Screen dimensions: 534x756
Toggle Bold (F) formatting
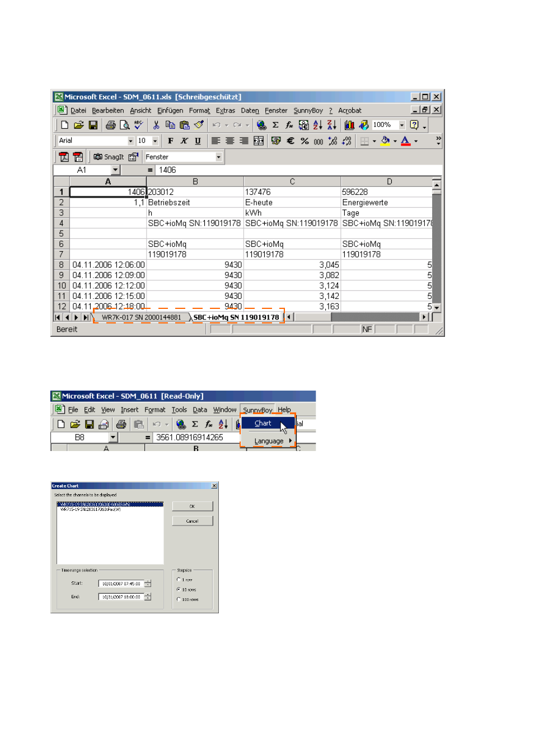click(x=170, y=141)
